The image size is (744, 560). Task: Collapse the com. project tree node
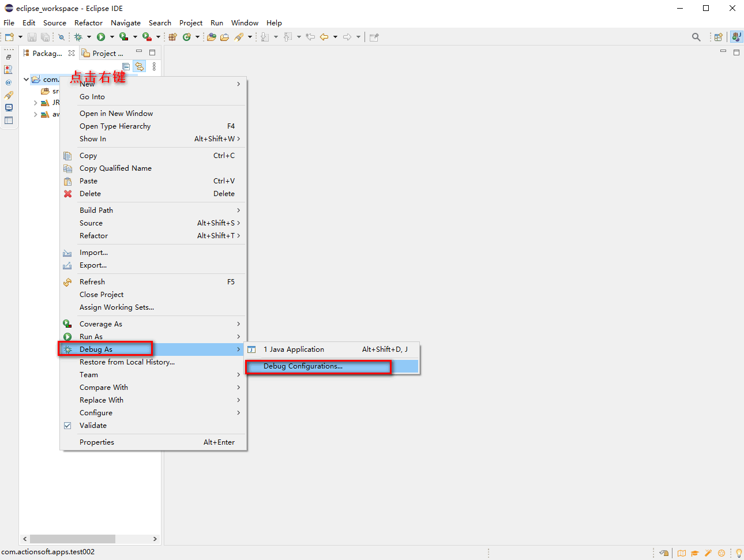coord(26,80)
